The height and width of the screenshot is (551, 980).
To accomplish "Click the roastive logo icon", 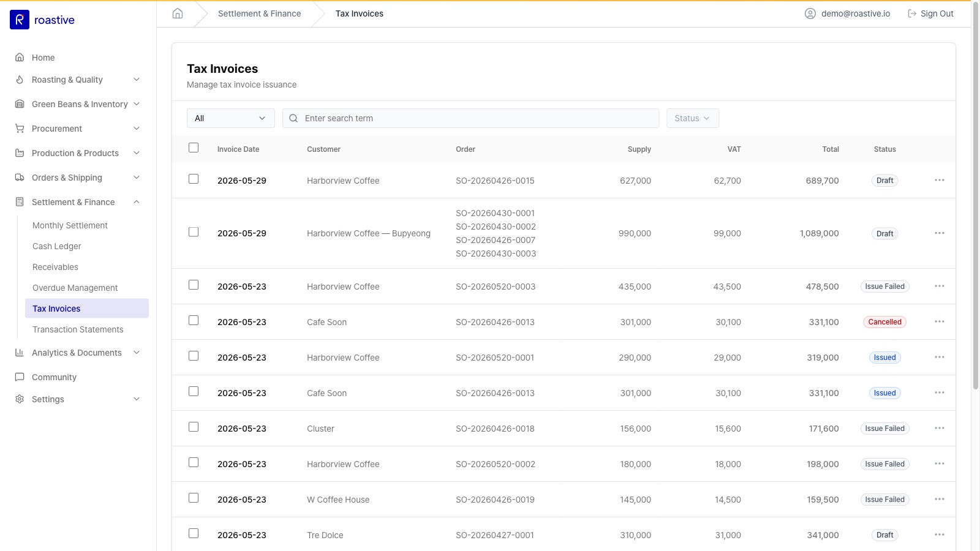I will pos(20,20).
